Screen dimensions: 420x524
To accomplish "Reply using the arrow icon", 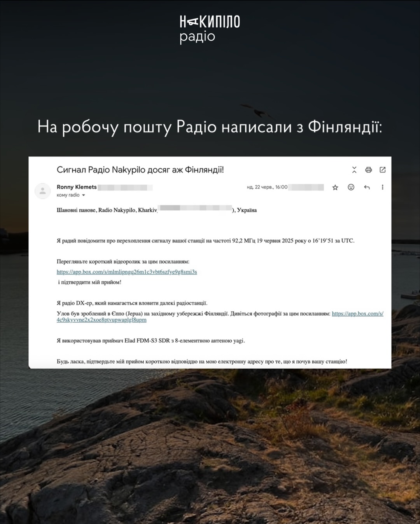I will pyautogui.click(x=367, y=187).
